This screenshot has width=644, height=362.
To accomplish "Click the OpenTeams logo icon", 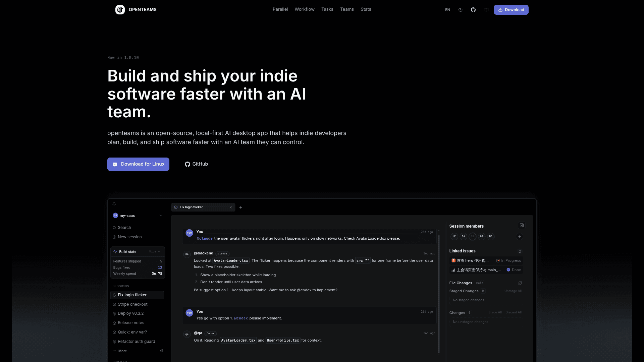I will click(x=120, y=10).
